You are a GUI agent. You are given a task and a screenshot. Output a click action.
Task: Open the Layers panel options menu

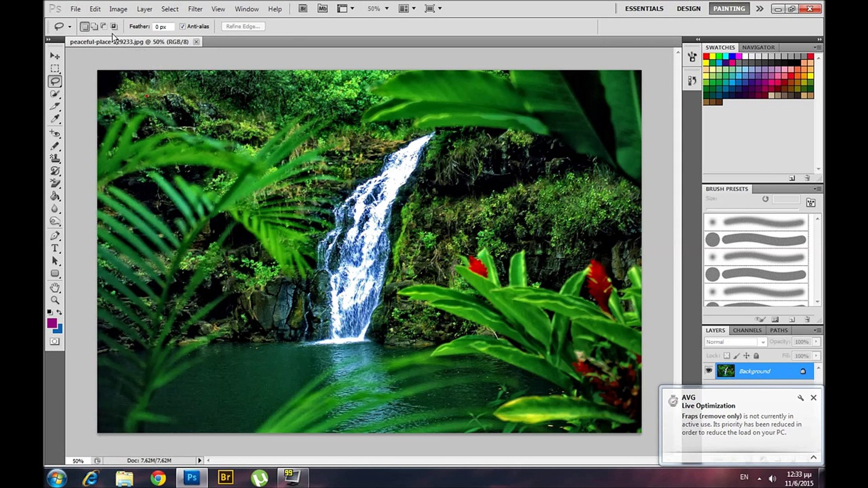click(x=817, y=330)
